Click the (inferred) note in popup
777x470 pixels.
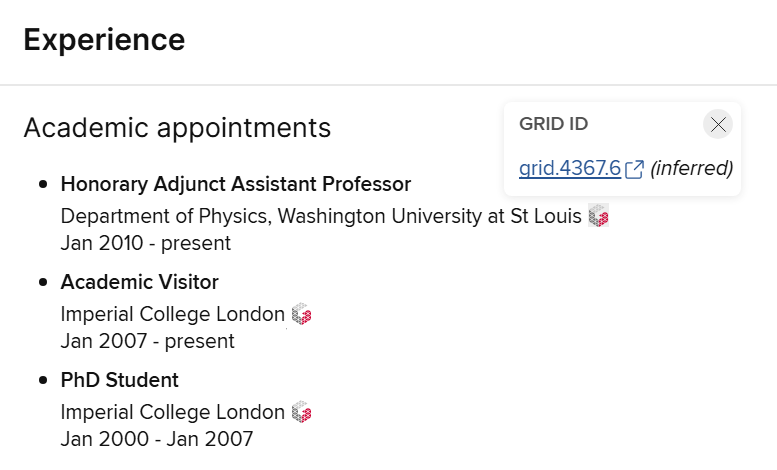click(691, 168)
